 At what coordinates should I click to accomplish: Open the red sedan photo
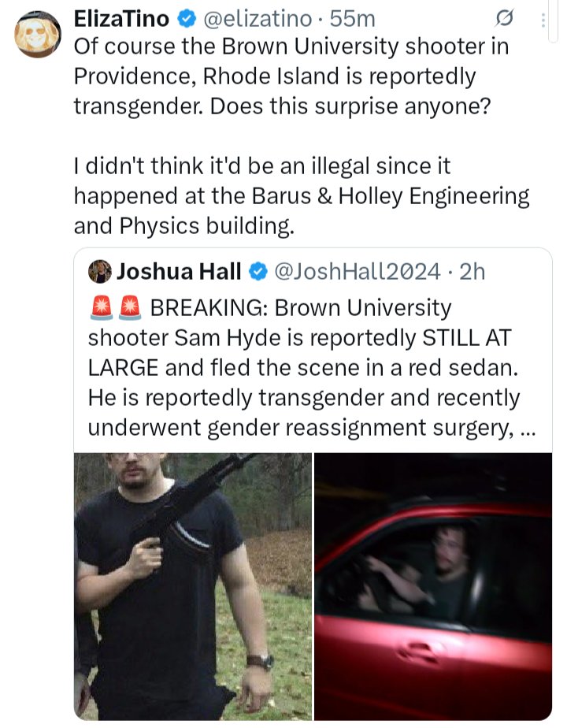(x=433, y=586)
